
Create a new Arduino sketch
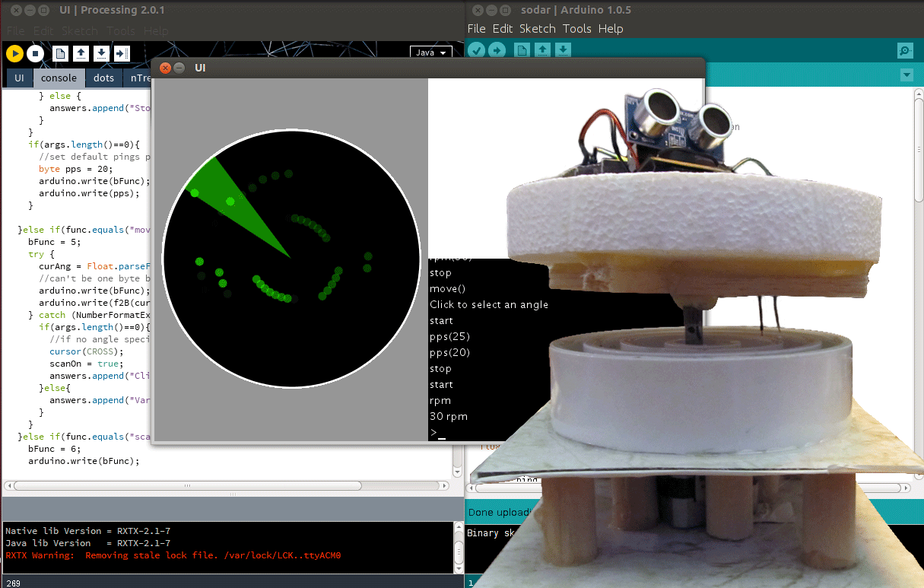click(x=520, y=49)
